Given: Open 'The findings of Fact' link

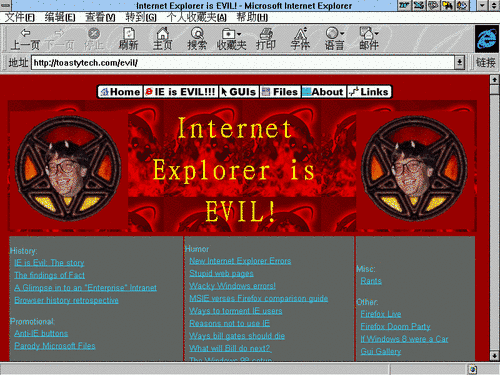Looking at the screenshot, I should click(x=49, y=275).
